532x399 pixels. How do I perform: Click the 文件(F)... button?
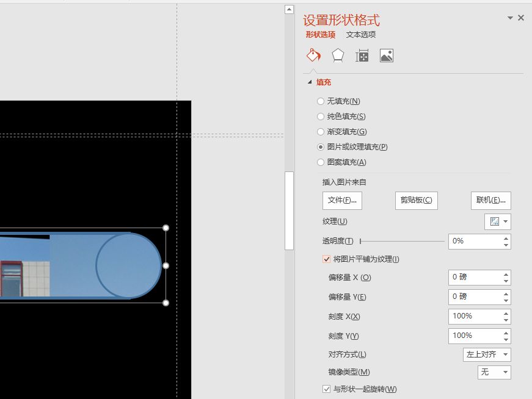tap(342, 200)
